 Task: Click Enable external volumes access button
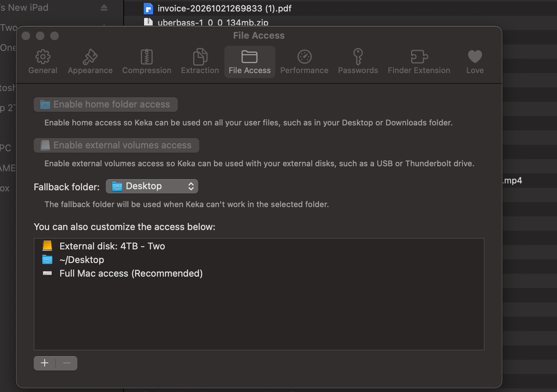coord(116,145)
